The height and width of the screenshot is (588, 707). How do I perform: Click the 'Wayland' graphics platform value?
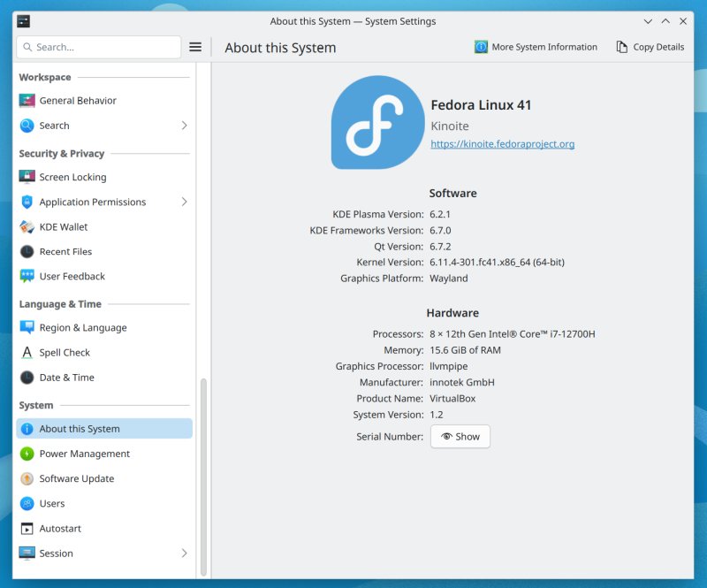(x=449, y=279)
